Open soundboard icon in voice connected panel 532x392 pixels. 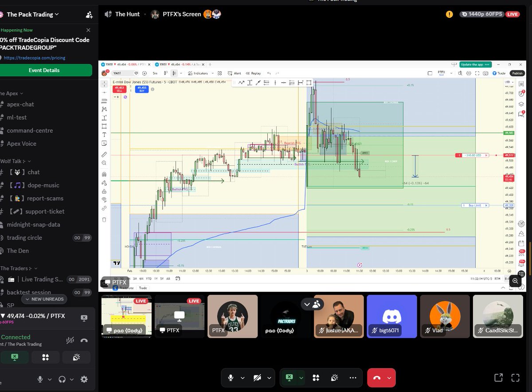(76, 357)
